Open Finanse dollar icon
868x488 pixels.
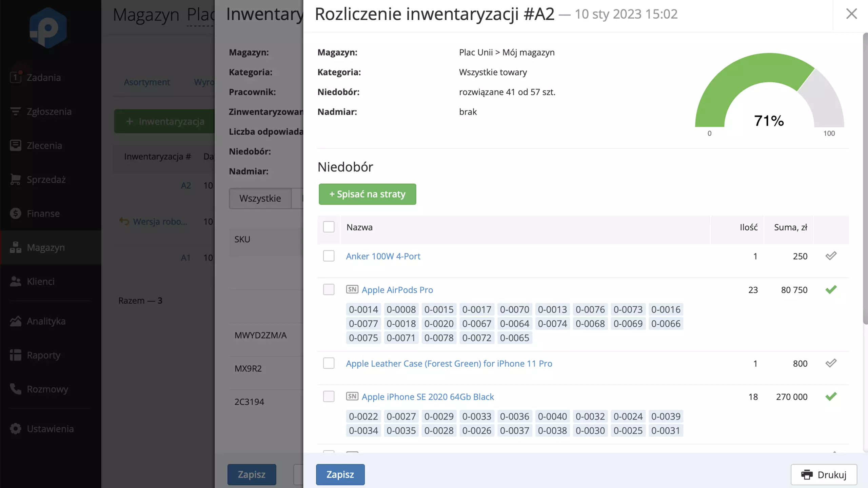pyautogui.click(x=16, y=213)
